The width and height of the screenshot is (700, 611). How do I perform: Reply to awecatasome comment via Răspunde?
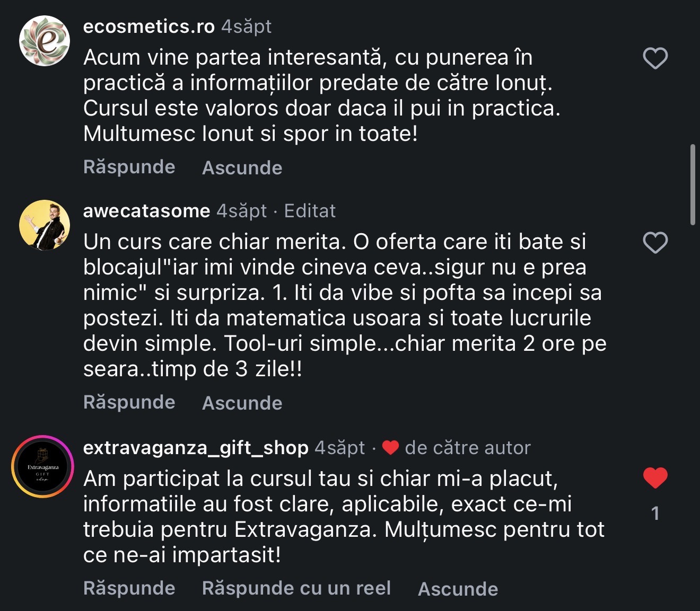click(x=129, y=402)
